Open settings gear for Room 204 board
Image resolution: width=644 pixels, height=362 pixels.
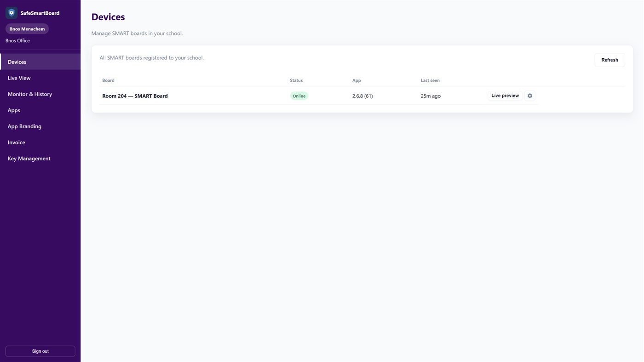click(x=530, y=96)
